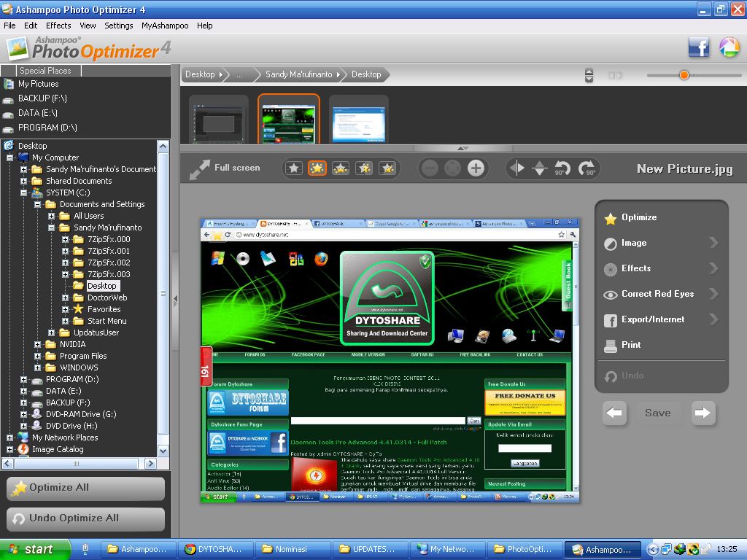
Task: Open the Help menu
Action: [204, 26]
